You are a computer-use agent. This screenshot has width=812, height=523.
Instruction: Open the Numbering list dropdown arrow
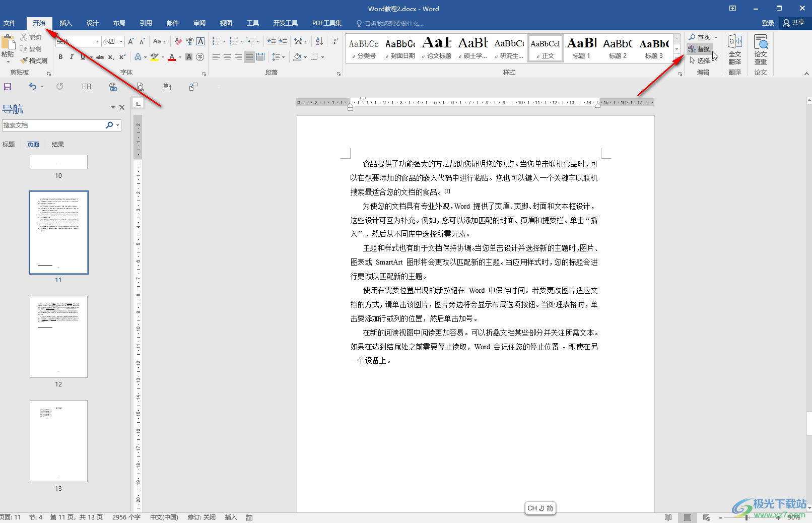[241, 41]
